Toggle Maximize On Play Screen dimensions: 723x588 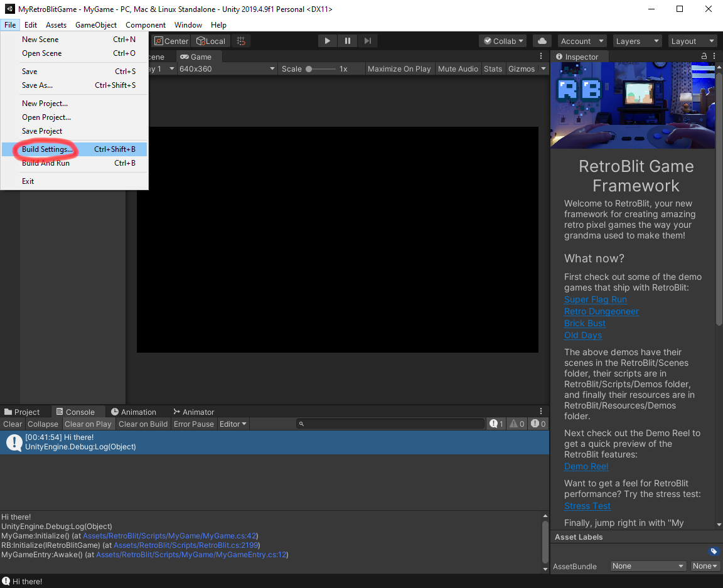[399, 69]
